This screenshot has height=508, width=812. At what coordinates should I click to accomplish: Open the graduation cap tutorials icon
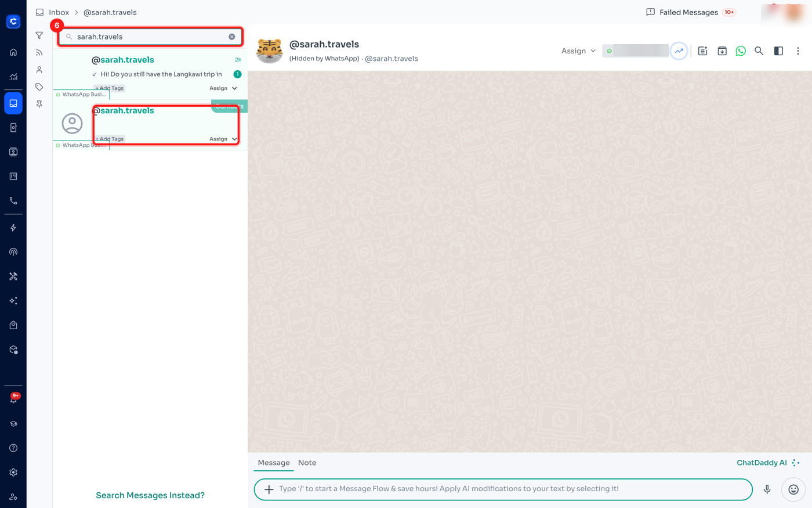tap(13, 424)
